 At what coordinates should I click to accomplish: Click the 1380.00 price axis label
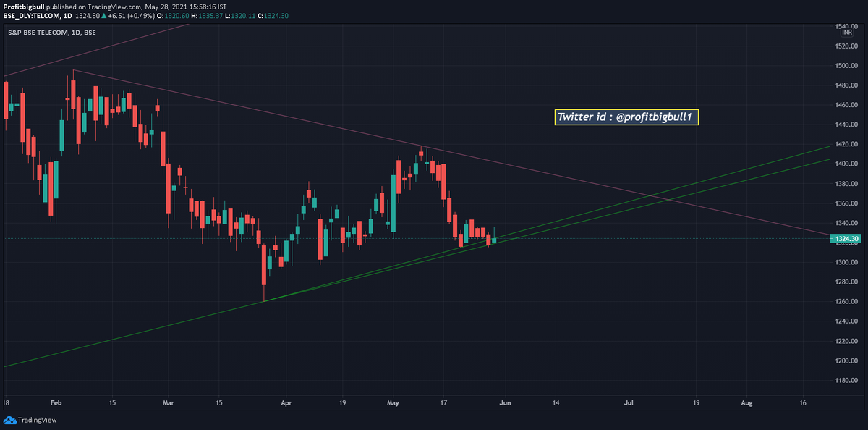(x=848, y=184)
